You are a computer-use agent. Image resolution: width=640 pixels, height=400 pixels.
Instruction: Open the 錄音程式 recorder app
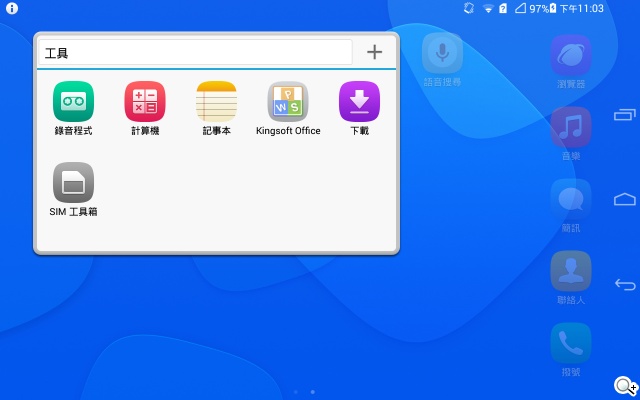(x=73, y=101)
